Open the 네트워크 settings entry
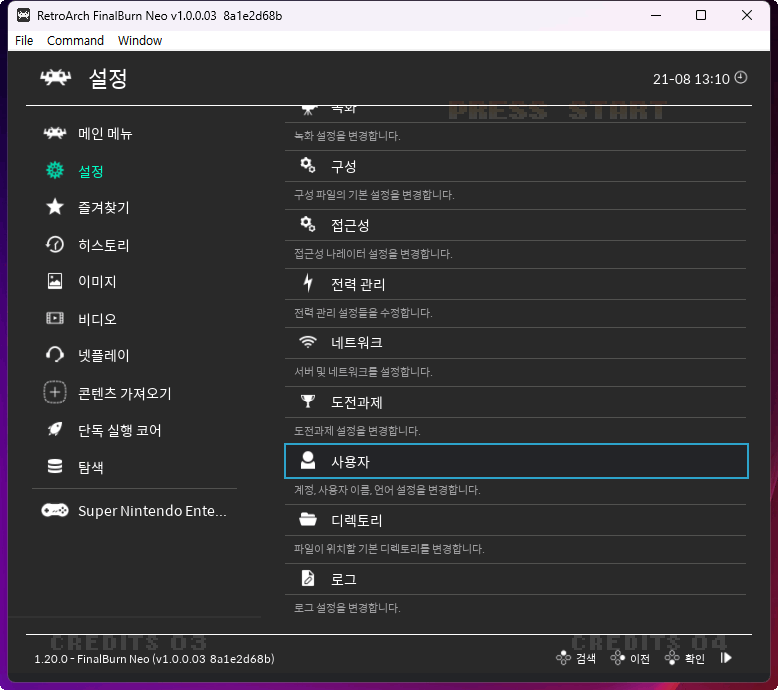This screenshot has width=778, height=690. pos(516,343)
